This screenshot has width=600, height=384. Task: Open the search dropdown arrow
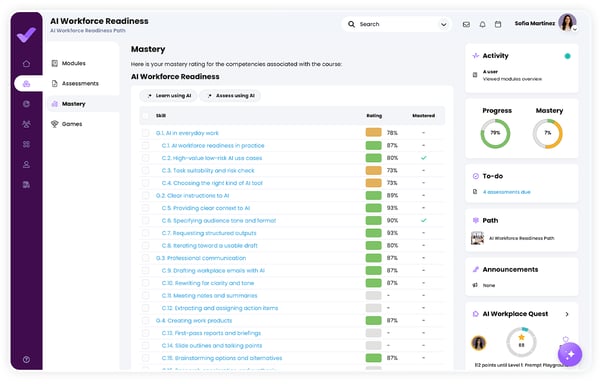443,24
